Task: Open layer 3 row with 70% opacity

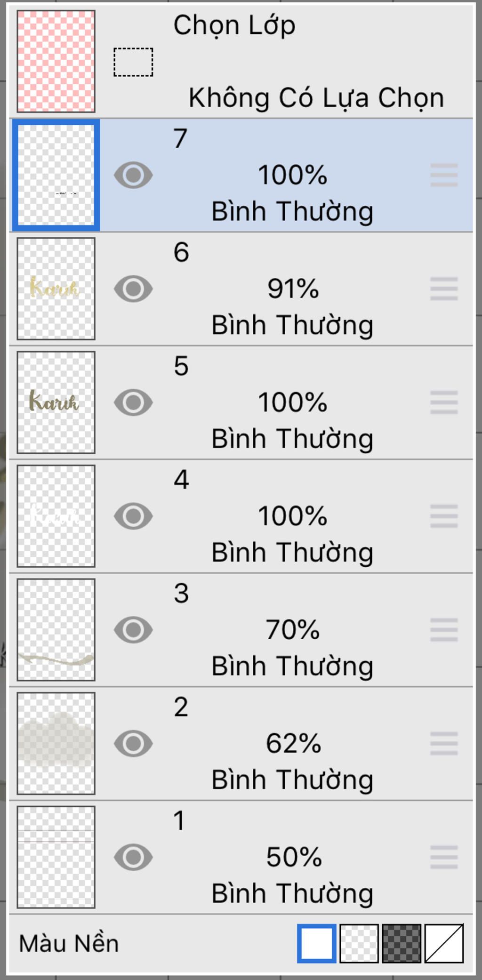Action: [241, 630]
